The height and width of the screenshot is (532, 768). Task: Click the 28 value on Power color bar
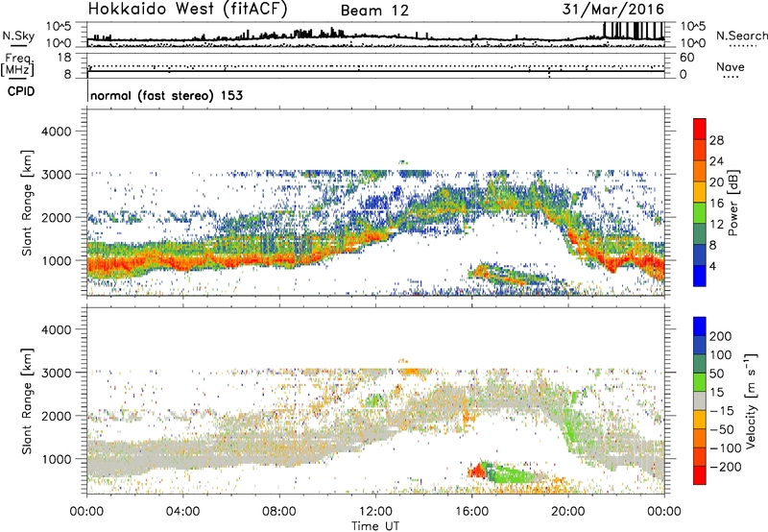pos(716,140)
